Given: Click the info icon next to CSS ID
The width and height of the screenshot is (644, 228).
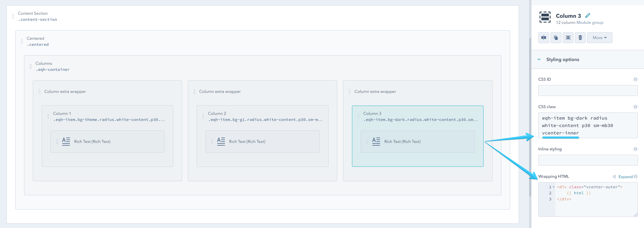Looking at the screenshot, I should (635, 79).
